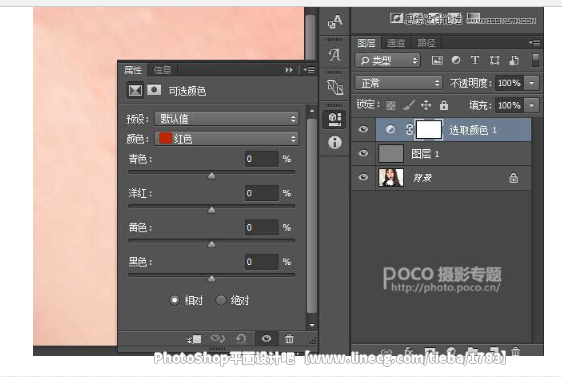The height and width of the screenshot is (377, 562).
Task: Click the 黄色 percentage input field
Action: point(262,228)
